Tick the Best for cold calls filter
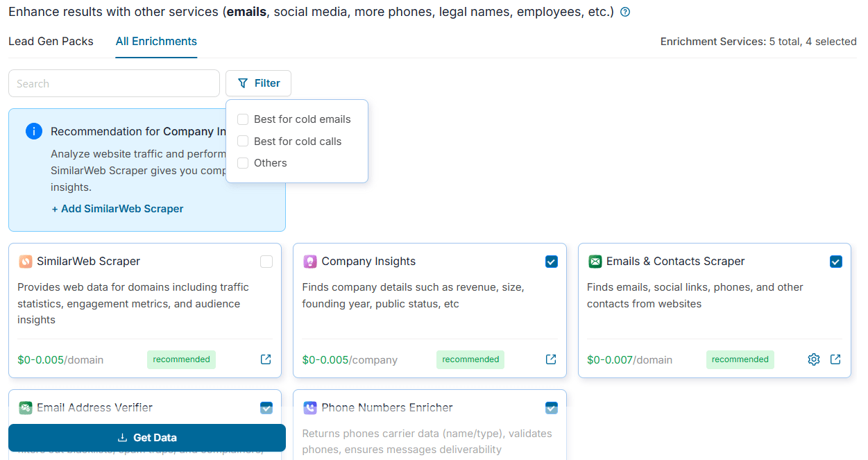Viewport: 868px width, 460px height. pyautogui.click(x=243, y=141)
